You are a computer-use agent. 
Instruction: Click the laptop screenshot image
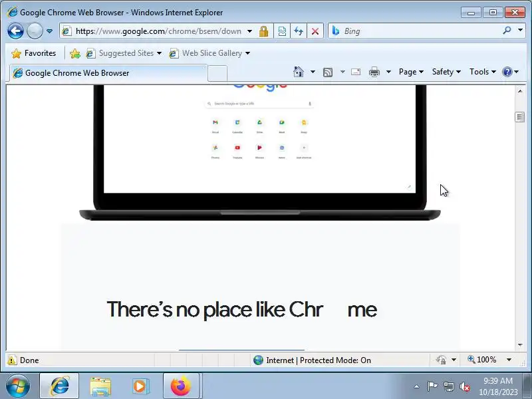pyautogui.click(x=260, y=153)
